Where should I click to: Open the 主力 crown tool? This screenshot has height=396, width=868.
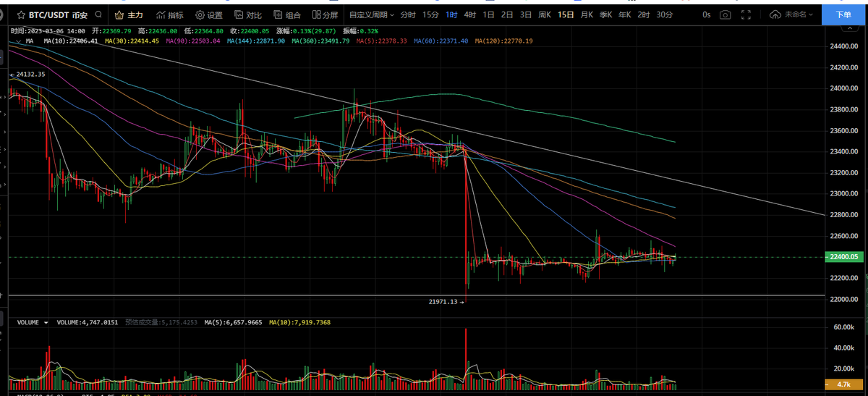pos(129,14)
